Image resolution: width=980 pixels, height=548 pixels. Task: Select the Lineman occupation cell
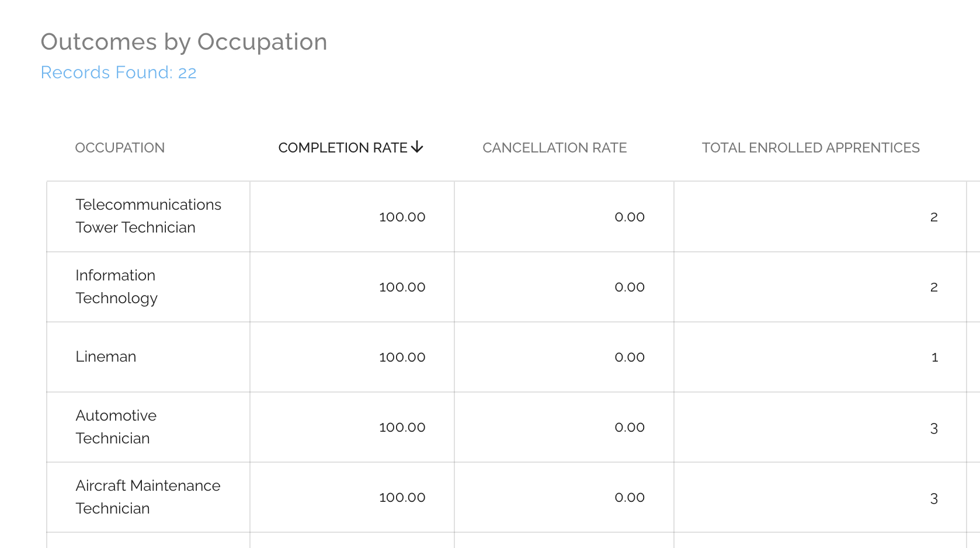[x=106, y=357]
